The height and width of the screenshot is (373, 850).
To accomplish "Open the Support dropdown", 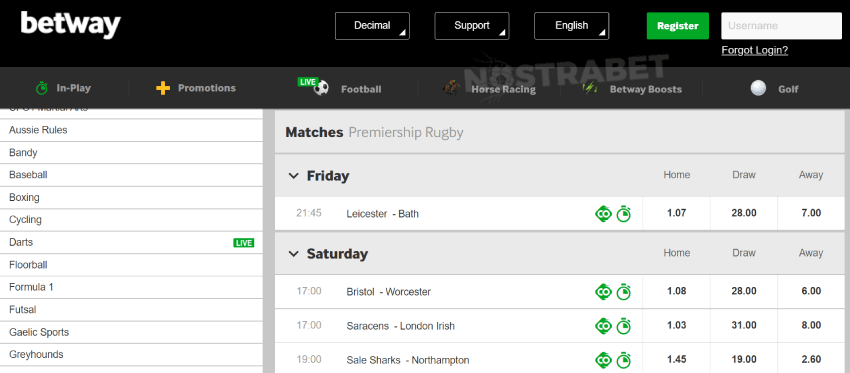I will click(x=472, y=26).
